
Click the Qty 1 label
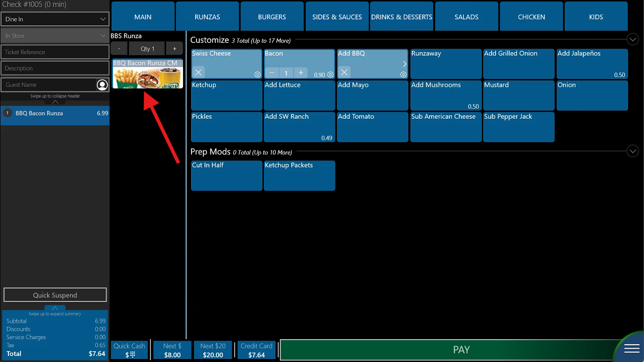point(147,49)
